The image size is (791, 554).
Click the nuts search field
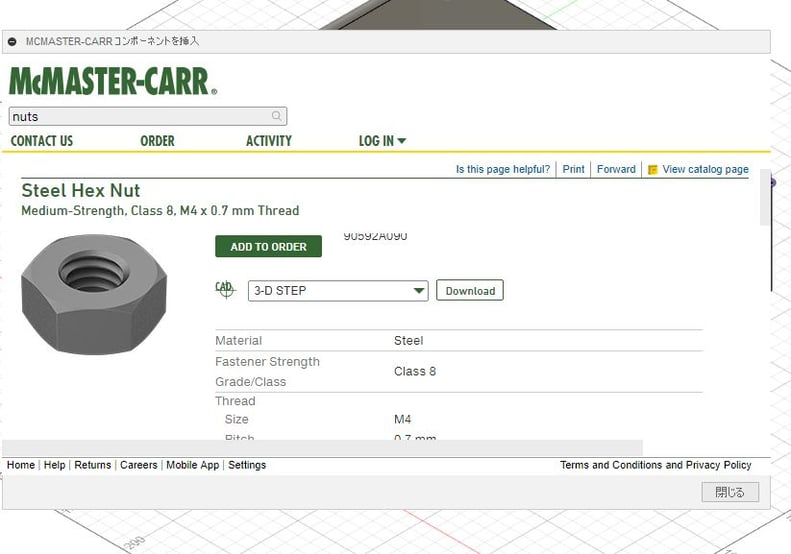pos(148,117)
